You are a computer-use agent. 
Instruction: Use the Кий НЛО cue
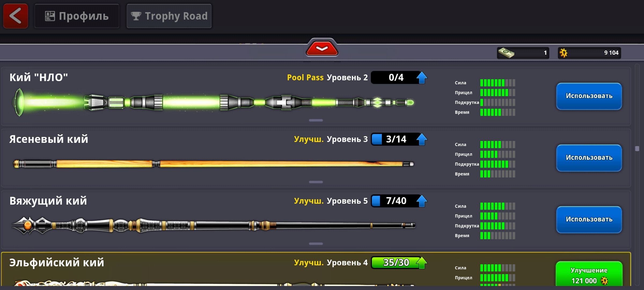[x=589, y=96]
